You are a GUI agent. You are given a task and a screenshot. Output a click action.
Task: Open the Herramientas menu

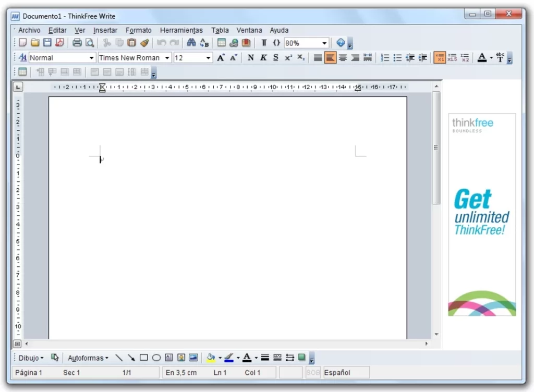(x=181, y=30)
